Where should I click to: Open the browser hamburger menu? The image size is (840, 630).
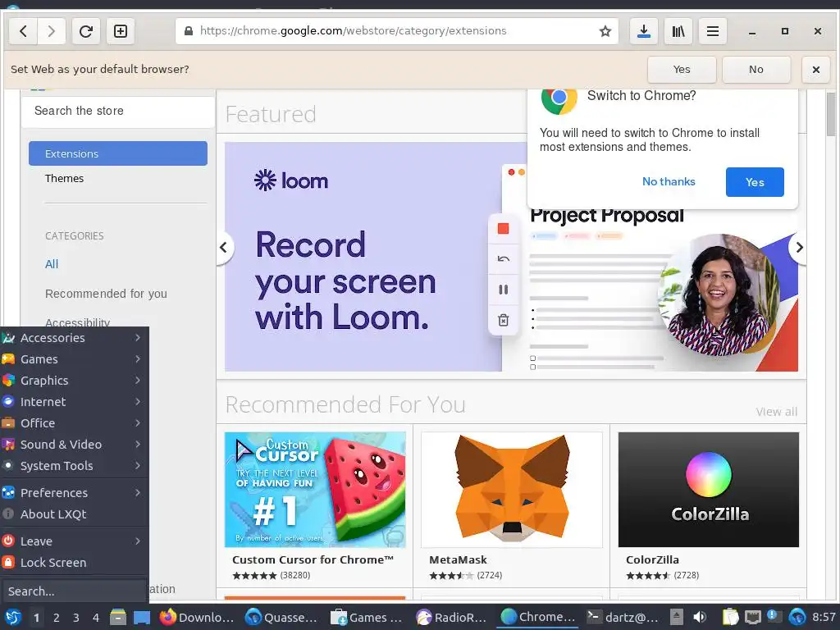713,31
